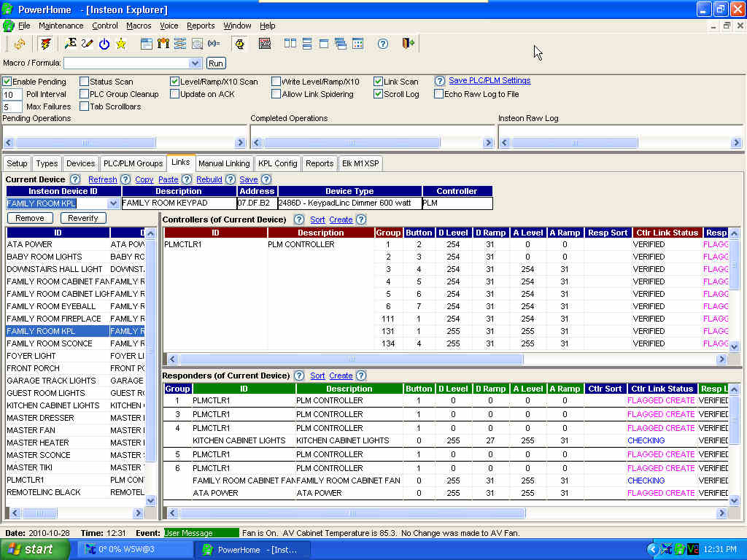Click the Reverify button

pos(83,218)
